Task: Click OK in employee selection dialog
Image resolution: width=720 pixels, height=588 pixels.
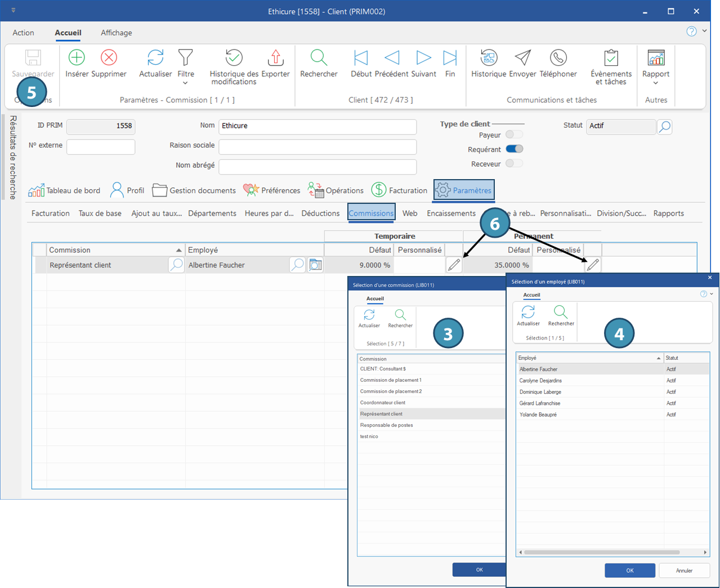Action: pos(629,571)
